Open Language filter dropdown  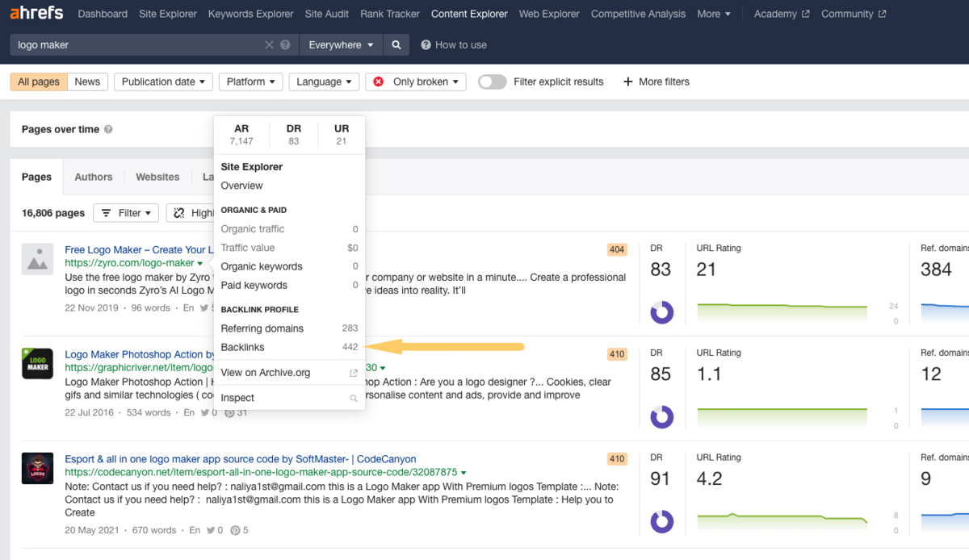tap(324, 81)
